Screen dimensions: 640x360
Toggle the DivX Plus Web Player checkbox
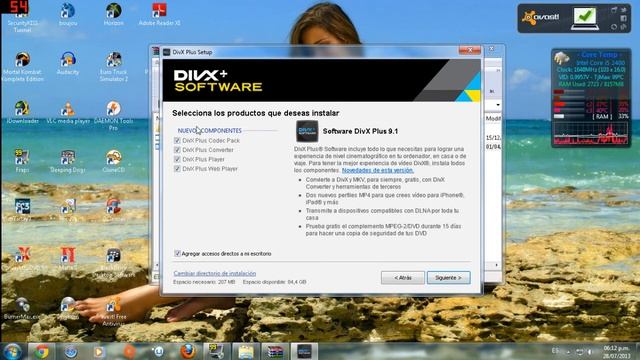coord(177,169)
